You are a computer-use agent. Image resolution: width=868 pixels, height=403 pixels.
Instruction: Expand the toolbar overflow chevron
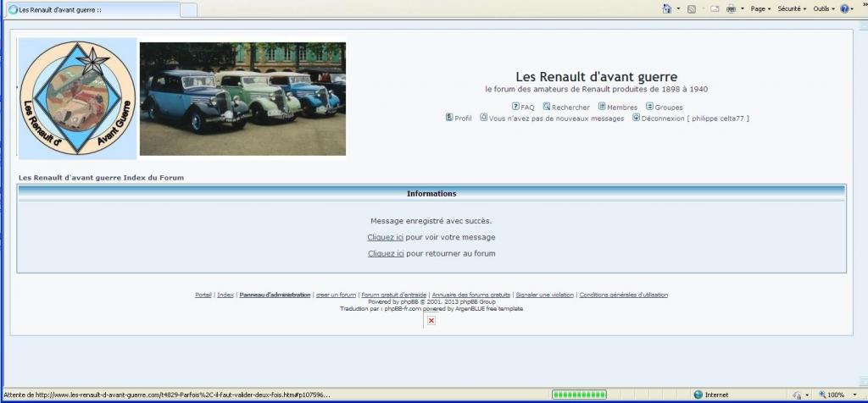click(x=864, y=4)
